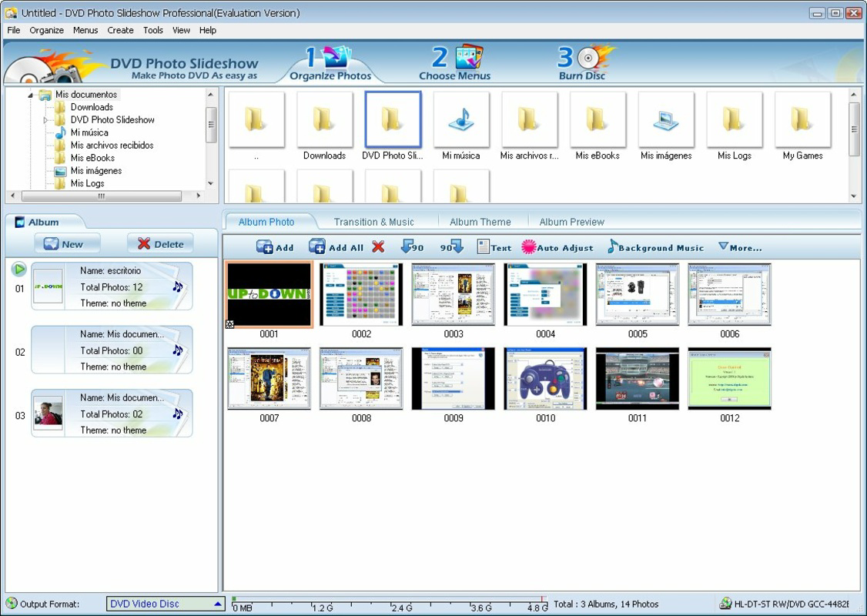The image size is (867, 616).
Task: Select album 03 with two photos
Action: pos(112,413)
